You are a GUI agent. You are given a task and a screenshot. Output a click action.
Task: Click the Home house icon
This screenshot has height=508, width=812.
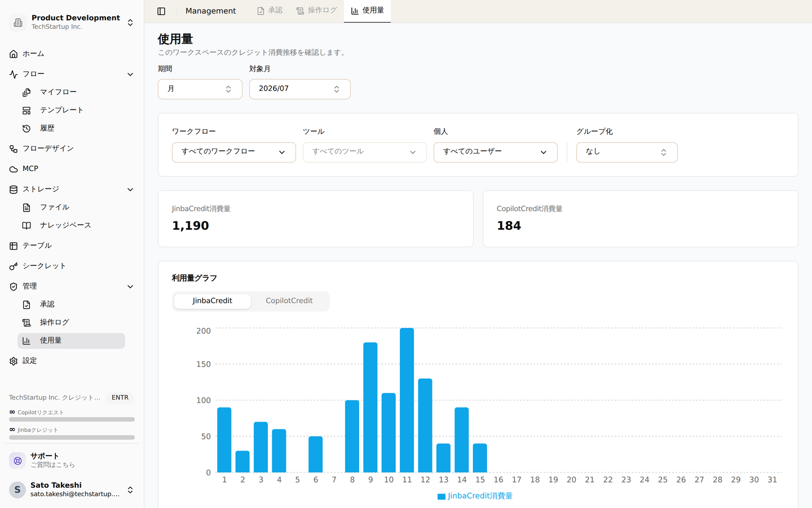click(14, 54)
